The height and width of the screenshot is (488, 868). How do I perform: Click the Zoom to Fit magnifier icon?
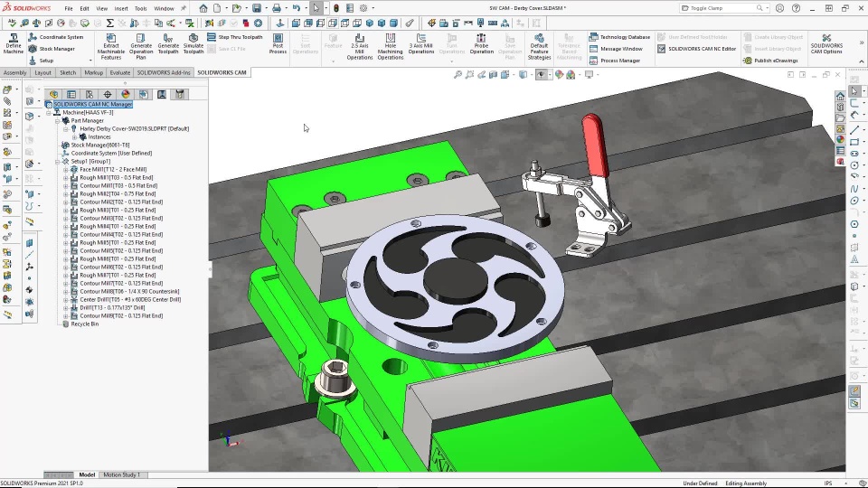(x=458, y=75)
